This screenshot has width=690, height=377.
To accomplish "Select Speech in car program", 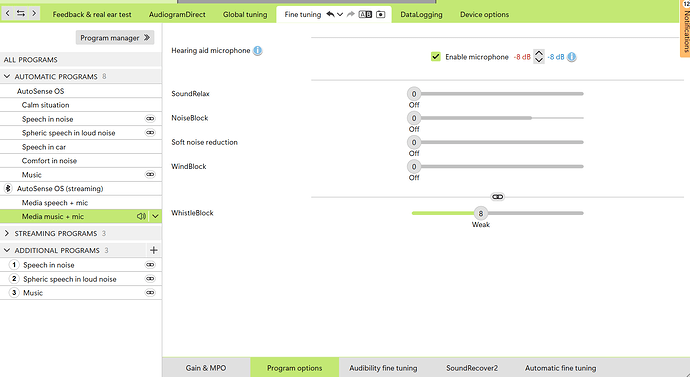I will click(81, 147).
